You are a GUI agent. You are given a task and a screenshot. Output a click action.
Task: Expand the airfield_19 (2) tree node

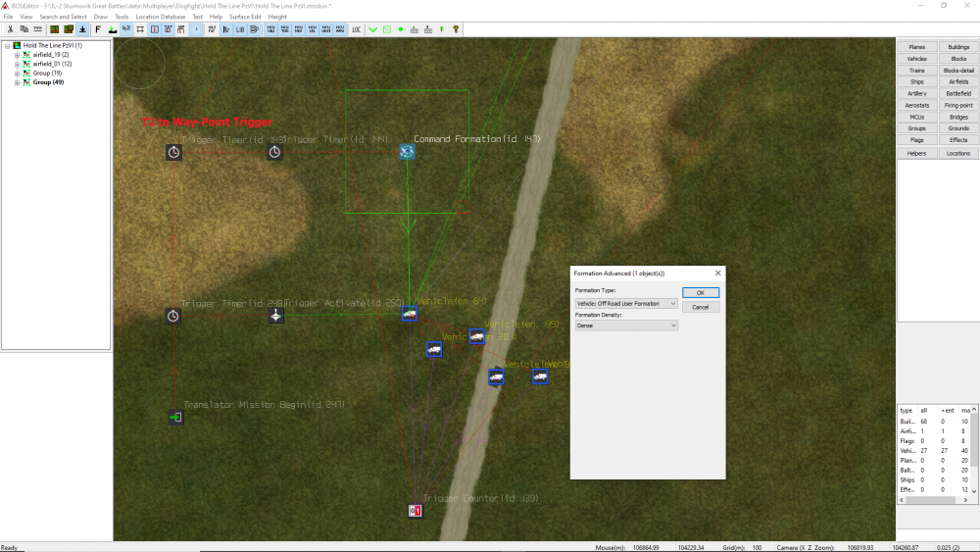pos(17,55)
